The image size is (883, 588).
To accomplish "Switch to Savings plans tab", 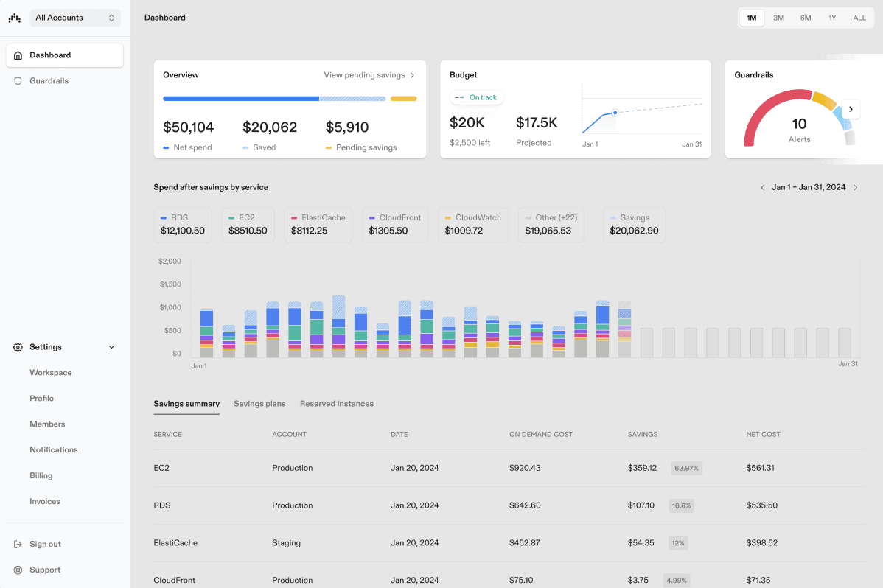I will [259, 404].
